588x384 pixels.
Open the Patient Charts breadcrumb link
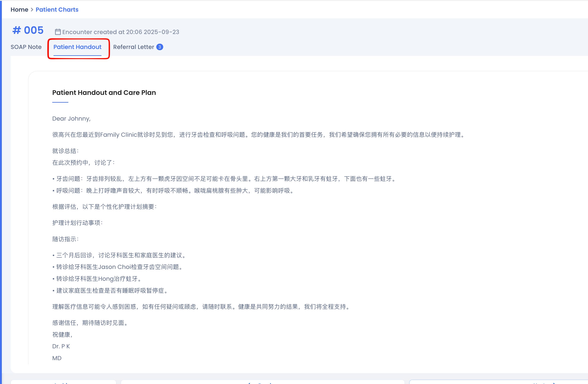57,10
